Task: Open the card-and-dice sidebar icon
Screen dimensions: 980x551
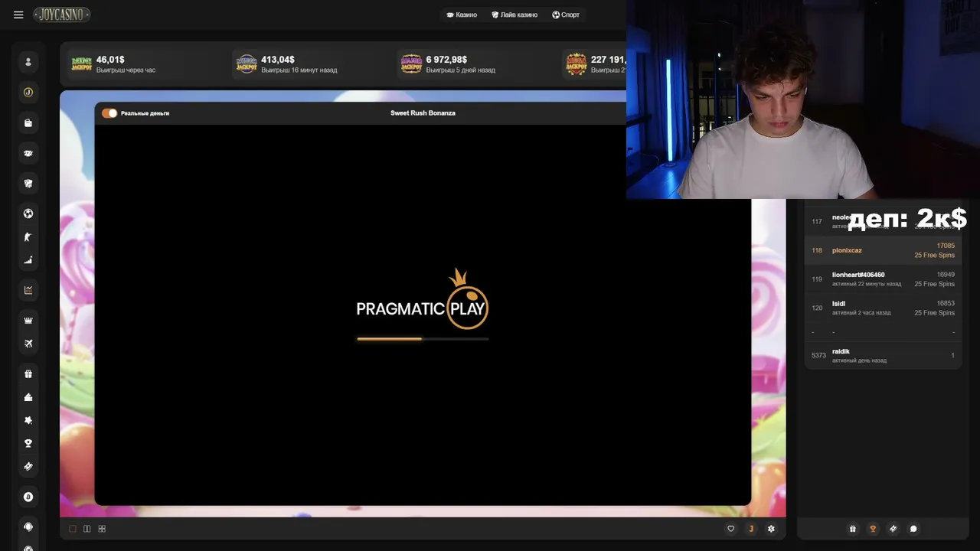Action: tap(28, 184)
